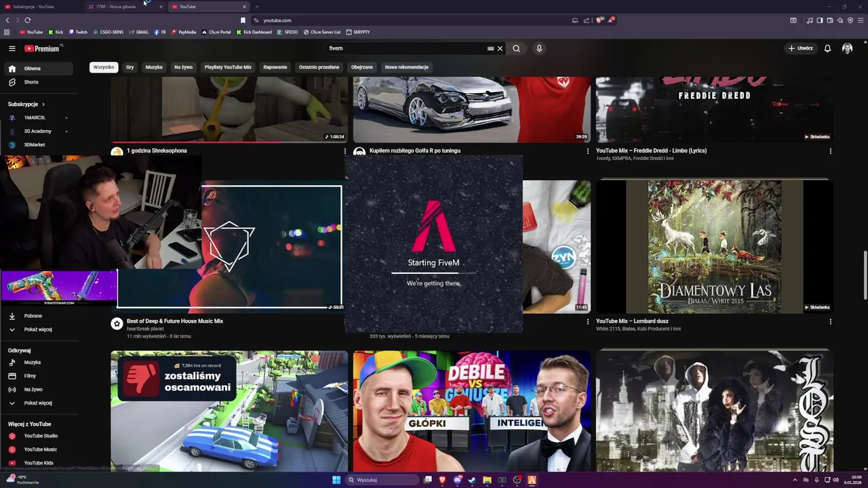The image size is (868, 488).
Task: Select the Gry filter chip
Action: [x=130, y=67]
